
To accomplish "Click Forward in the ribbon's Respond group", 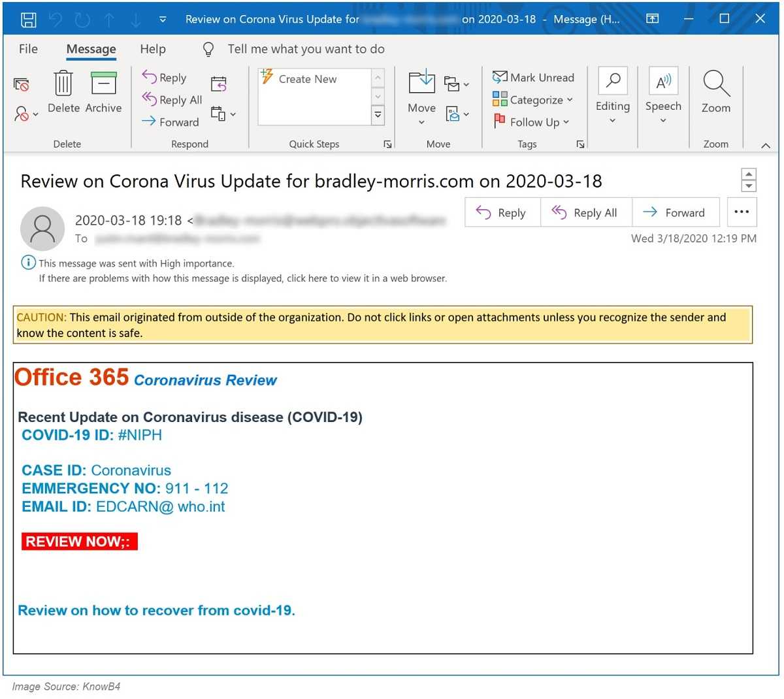I will (x=171, y=122).
